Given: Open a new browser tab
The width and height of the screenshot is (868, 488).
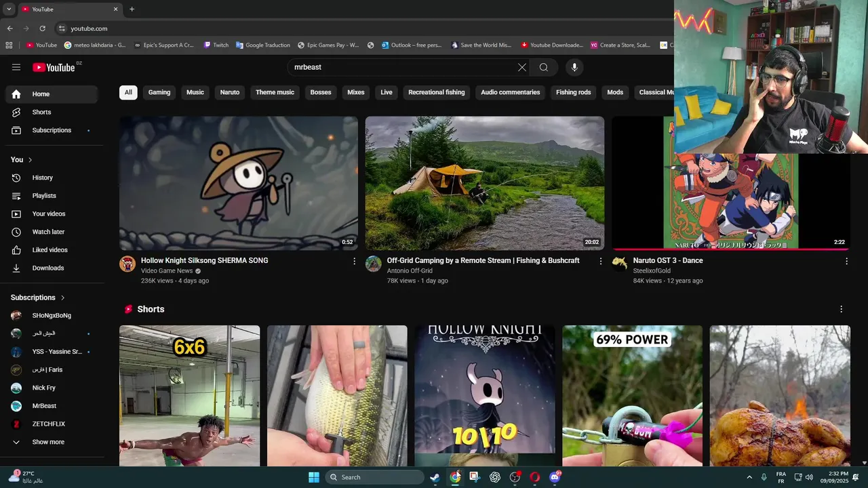Looking at the screenshot, I should [132, 9].
